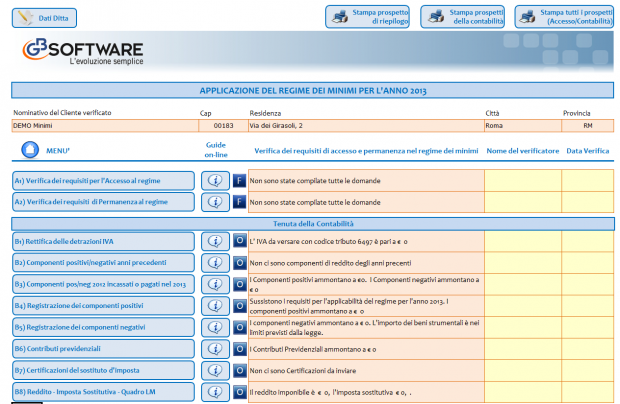Open A1) Verifica dei requisiti per l'Accesso
The image size is (620, 404).
coord(103,181)
